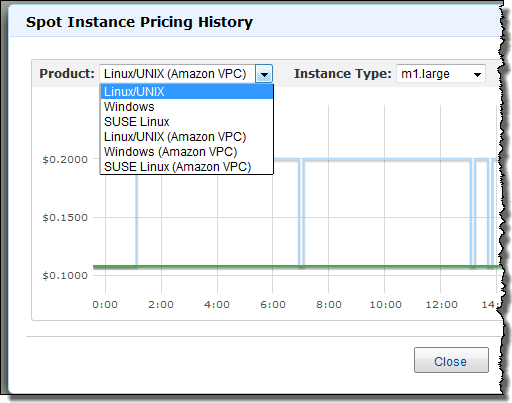The image size is (512, 403).
Task: Click the Product dropdown arrow button
Action: [264, 74]
